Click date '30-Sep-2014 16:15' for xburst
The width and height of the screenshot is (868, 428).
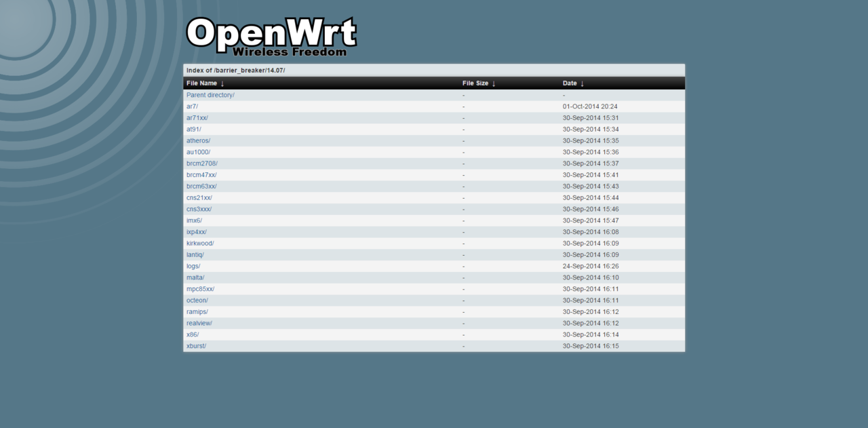[591, 346]
